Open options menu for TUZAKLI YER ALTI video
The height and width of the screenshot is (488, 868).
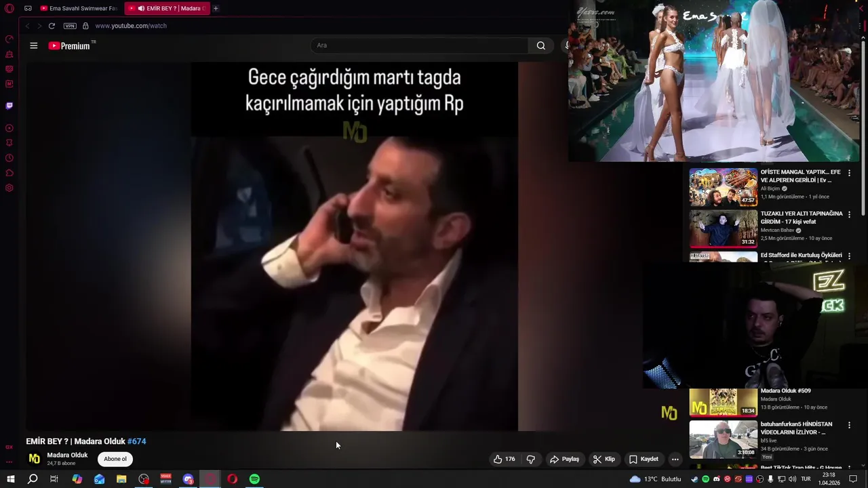coord(849,215)
